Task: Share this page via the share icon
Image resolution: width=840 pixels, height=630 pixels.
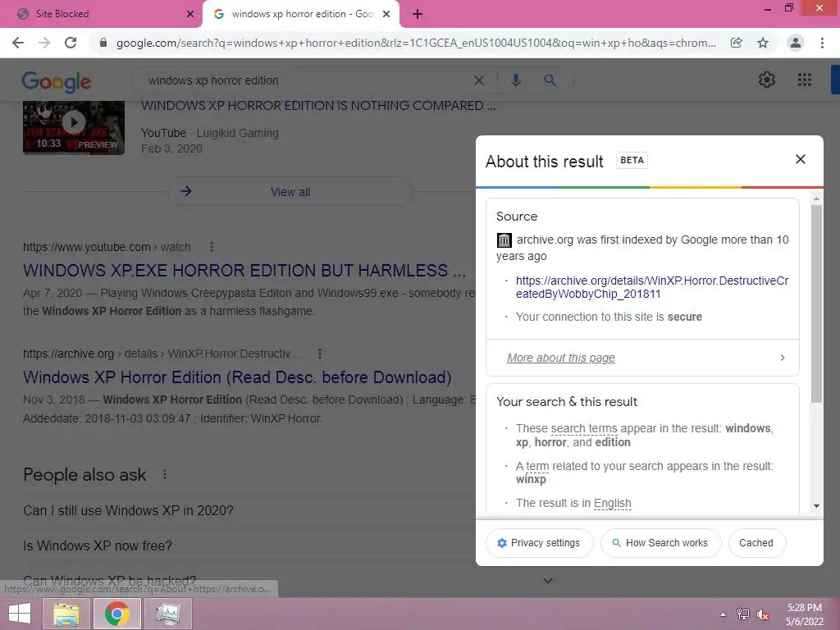Action: pyautogui.click(x=737, y=43)
